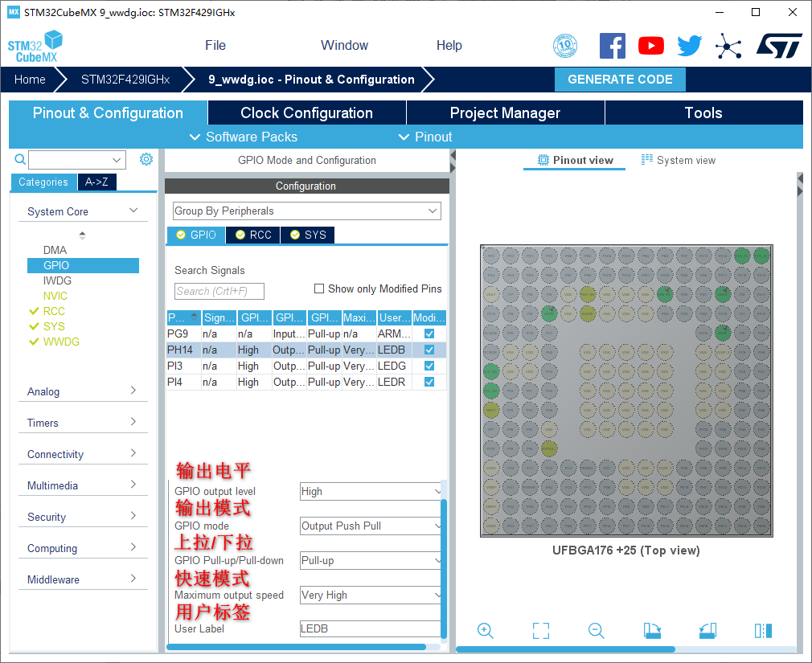
Task: Zoom out of the pinout view
Action: 596,631
